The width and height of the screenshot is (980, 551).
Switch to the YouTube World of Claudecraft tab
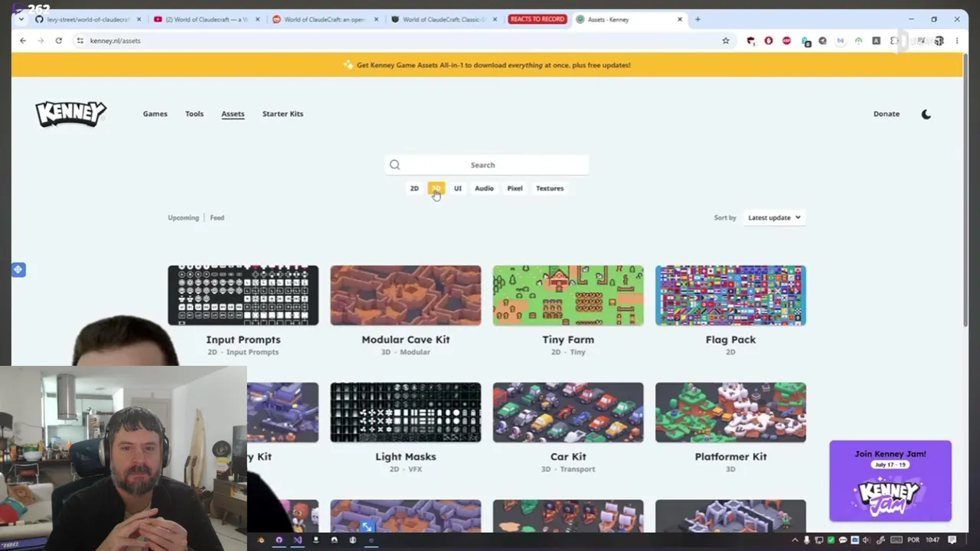[205, 19]
